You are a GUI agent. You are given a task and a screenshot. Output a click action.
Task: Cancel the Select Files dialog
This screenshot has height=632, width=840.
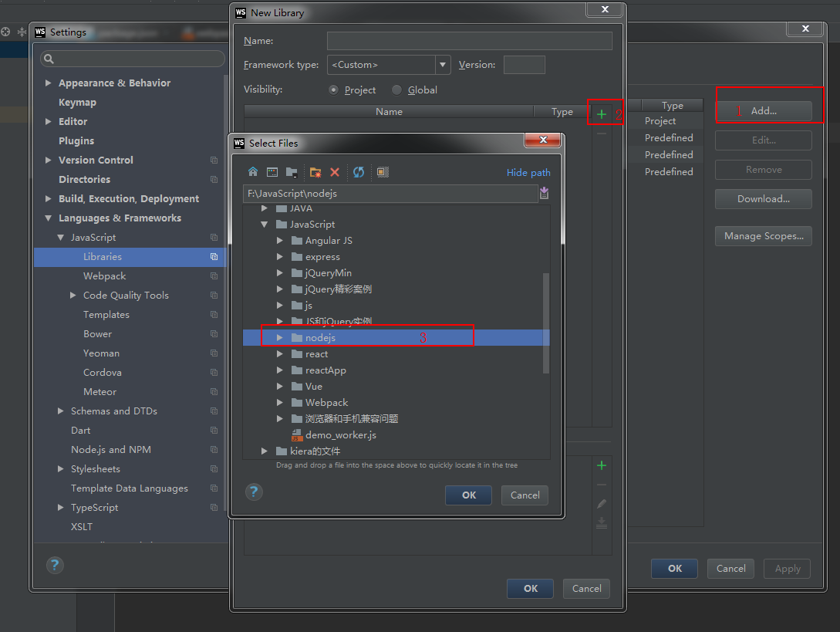[525, 495]
